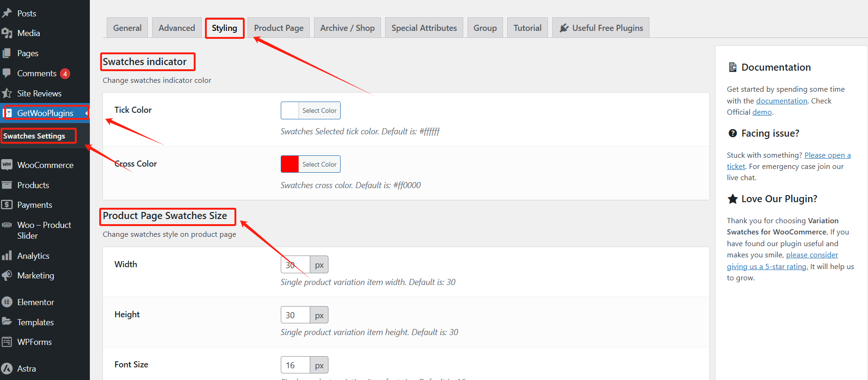The width and height of the screenshot is (868, 380).
Task: Click the Marketing megaphone icon
Action: click(7, 276)
